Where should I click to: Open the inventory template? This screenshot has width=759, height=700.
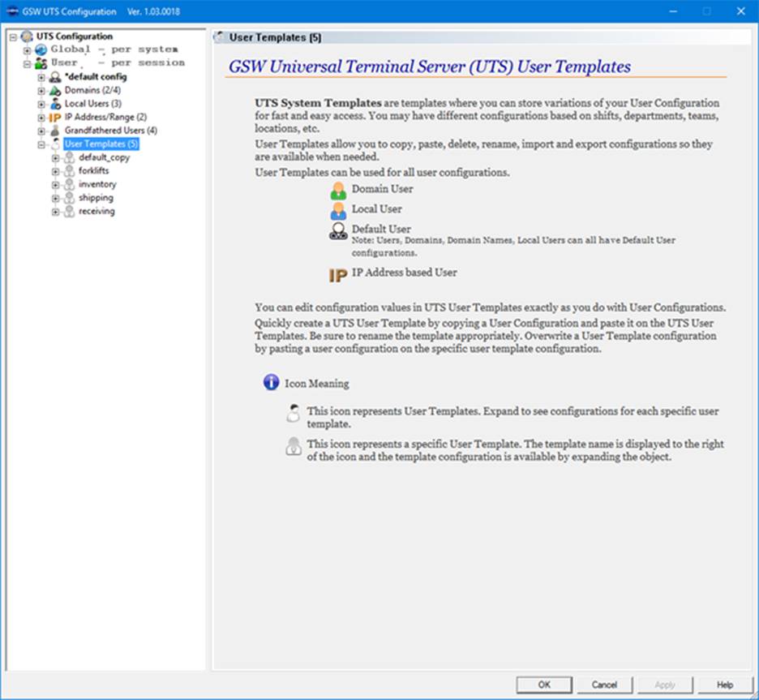point(97,184)
